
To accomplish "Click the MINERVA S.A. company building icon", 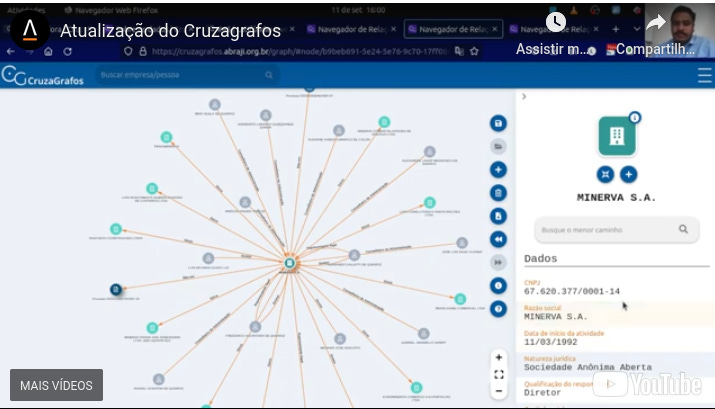I will (617, 136).
